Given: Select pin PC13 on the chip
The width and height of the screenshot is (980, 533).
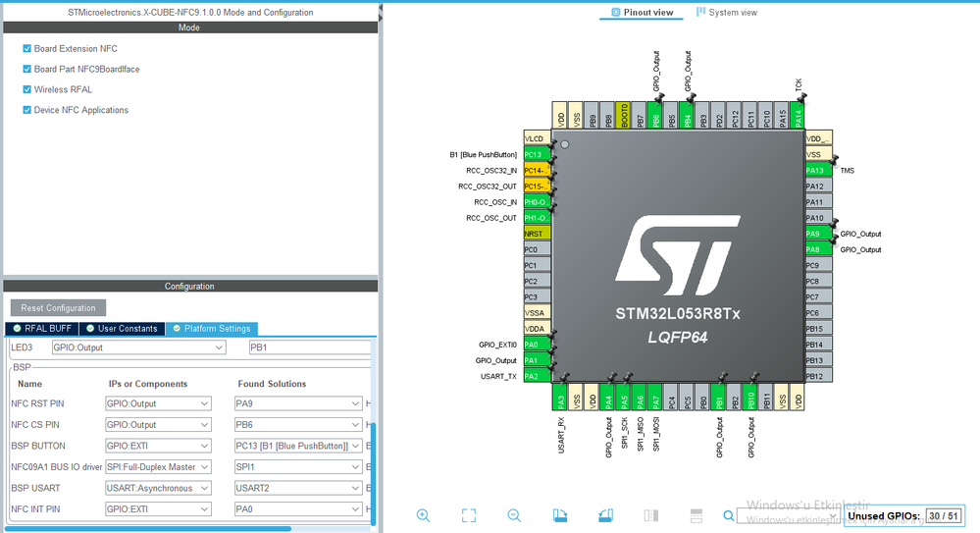Looking at the screenshot, I should (537, 154).
